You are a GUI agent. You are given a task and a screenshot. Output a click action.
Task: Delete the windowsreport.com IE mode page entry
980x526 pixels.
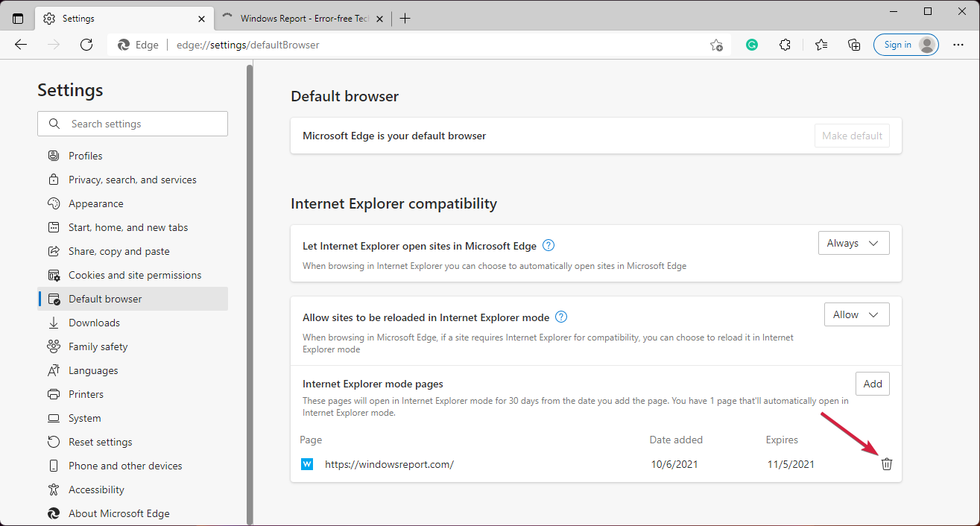[886, 463]
